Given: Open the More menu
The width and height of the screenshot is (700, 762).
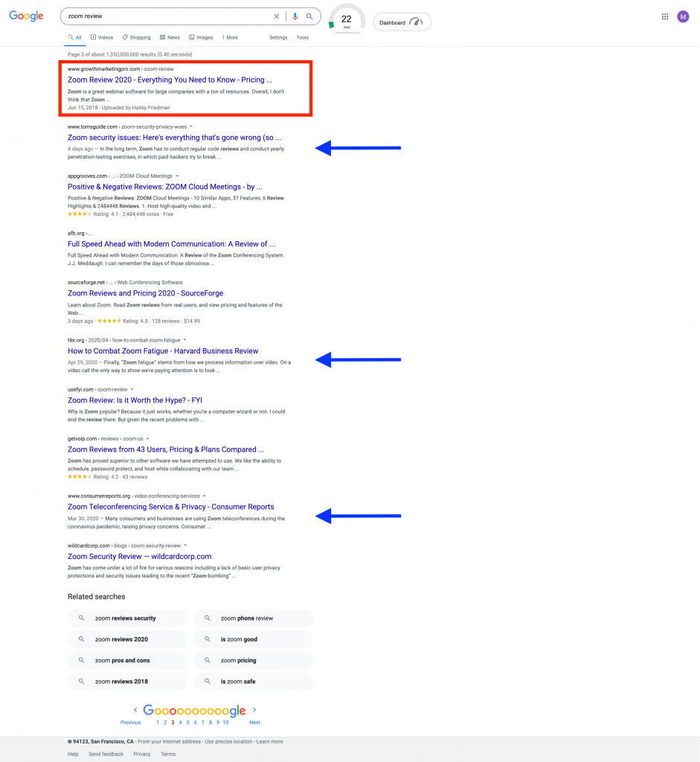Looking at the screenshot, I should pyautogui.click(x=231, y=37).
